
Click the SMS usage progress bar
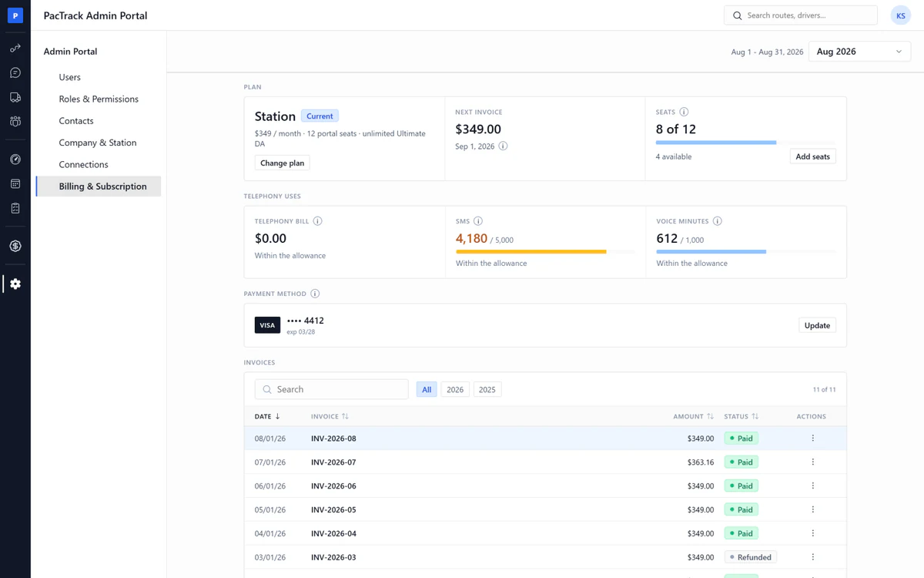545,251
